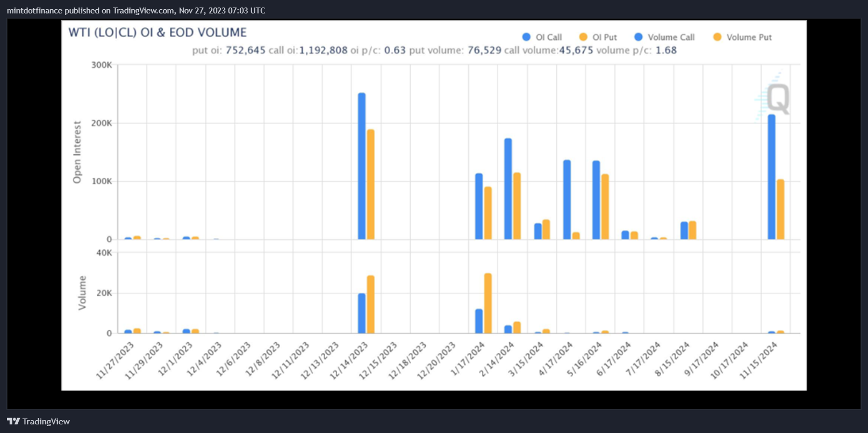868x433 pixels.
Task: Click the mintdotfinance published header text
Action: [136, 11]
